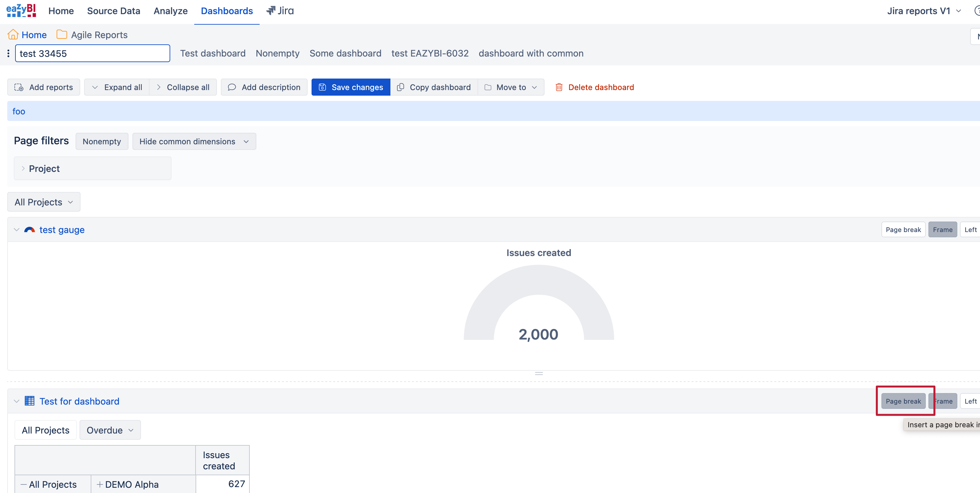Click the Home house icon in breadcrumb

tap(13, 35)
